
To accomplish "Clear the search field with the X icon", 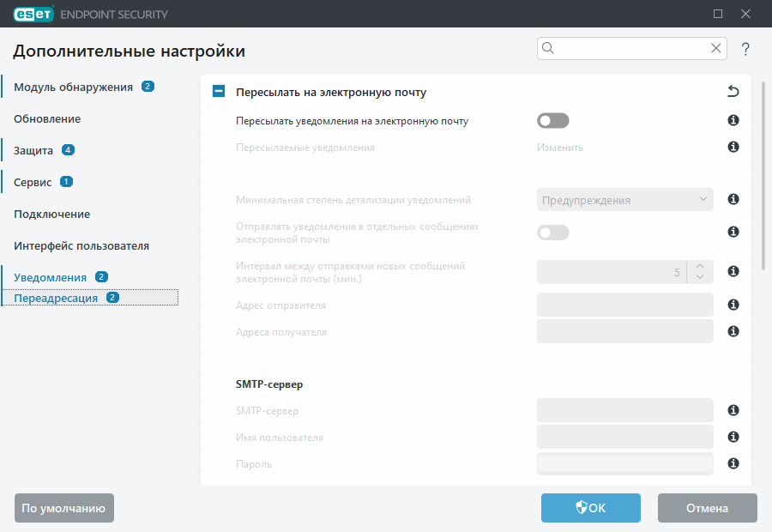I will [715, 49].
